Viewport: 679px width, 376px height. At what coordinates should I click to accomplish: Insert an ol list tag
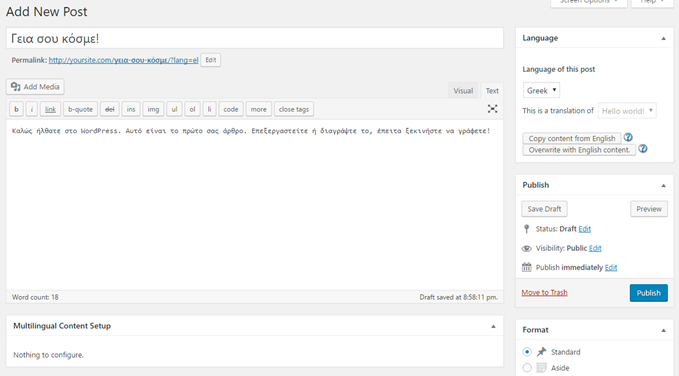[x=192, y=109]
